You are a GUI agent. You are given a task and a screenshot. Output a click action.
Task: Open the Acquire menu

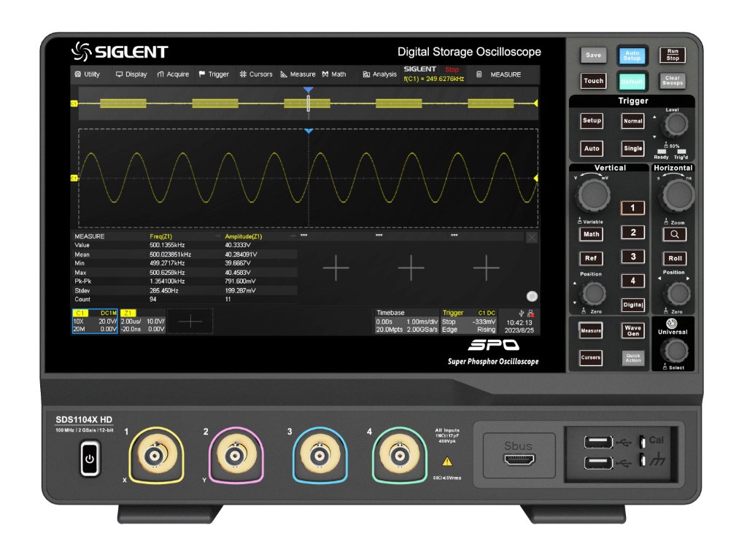[173, 74]
